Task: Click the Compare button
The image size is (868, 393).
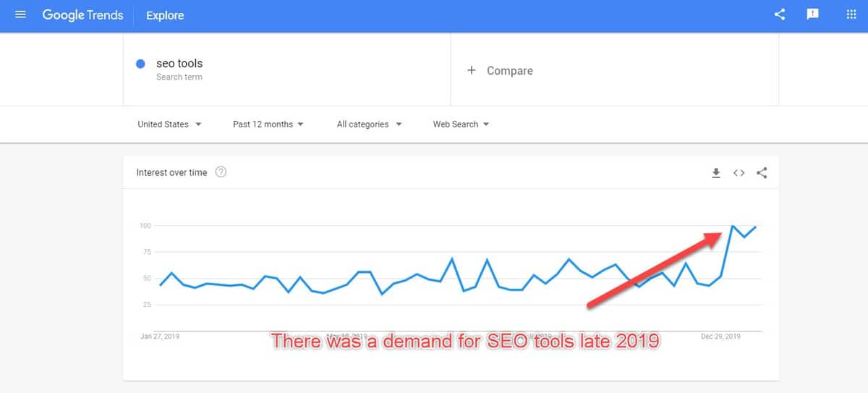Action: pos(509,71)
